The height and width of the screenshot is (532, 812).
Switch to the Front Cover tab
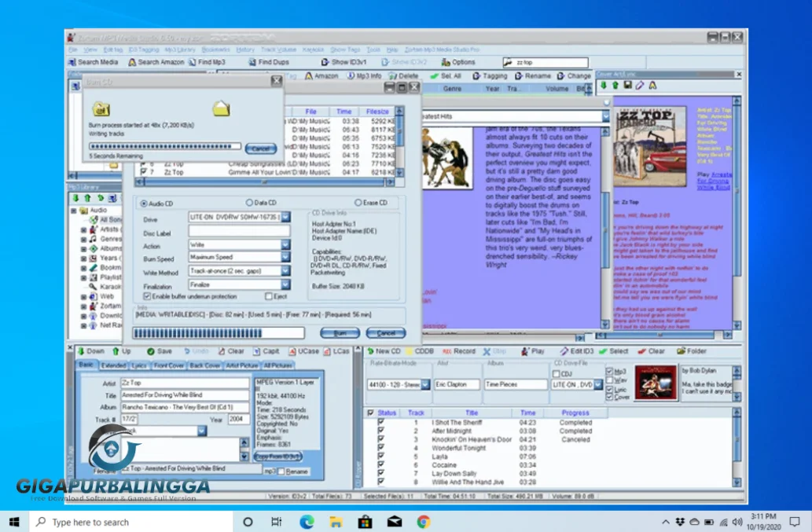pyautogui.click(x=168, y=365)
